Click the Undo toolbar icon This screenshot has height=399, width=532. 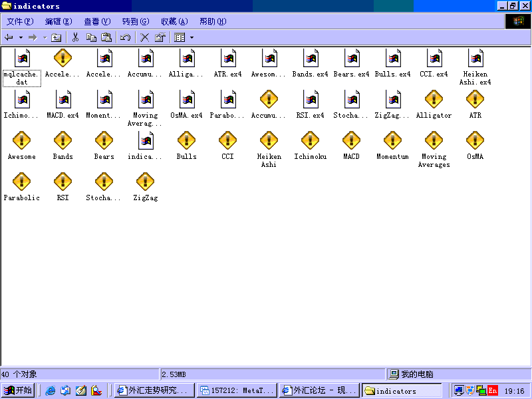(x=126, y=37)
